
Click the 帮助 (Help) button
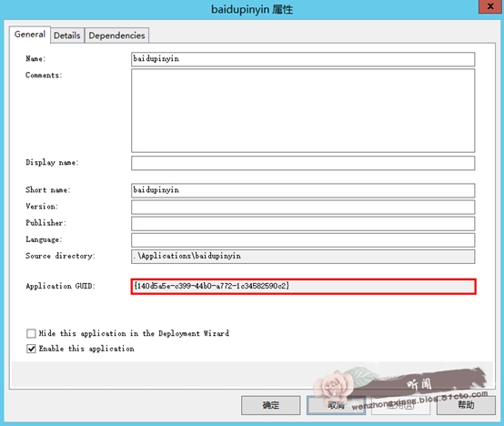[x=466, y=405]
